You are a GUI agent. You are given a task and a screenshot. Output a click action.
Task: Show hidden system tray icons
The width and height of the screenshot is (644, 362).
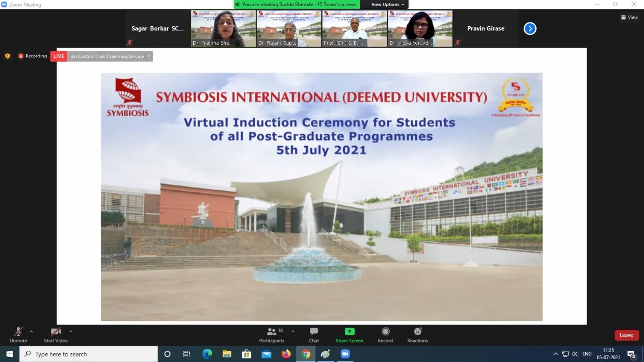click(555, 354)
